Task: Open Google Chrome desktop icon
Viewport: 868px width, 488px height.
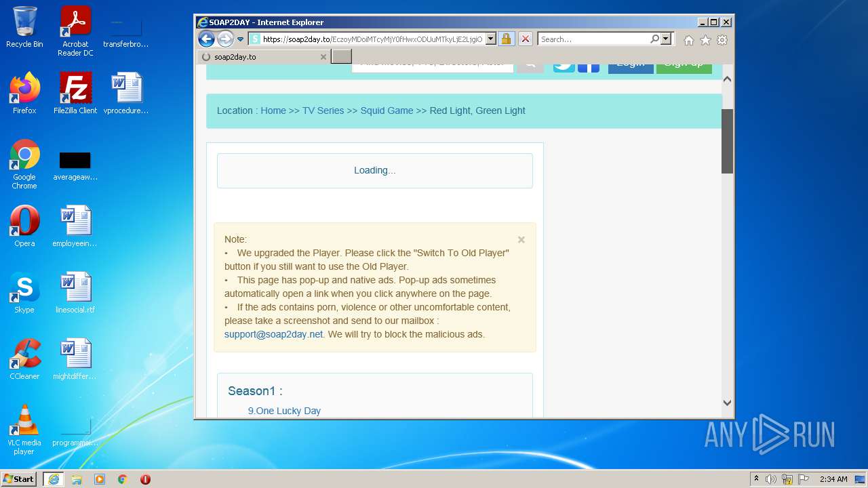Action: click(x=24, y=164)
